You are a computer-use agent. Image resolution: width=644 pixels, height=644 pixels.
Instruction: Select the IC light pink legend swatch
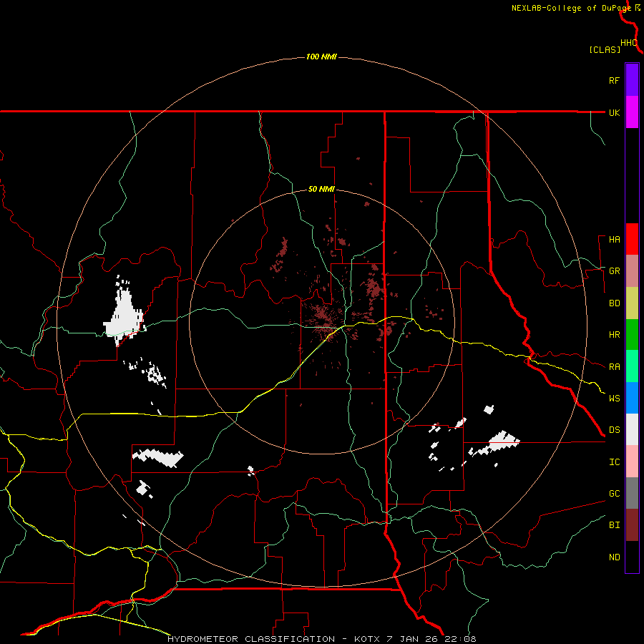coord(632,462)
